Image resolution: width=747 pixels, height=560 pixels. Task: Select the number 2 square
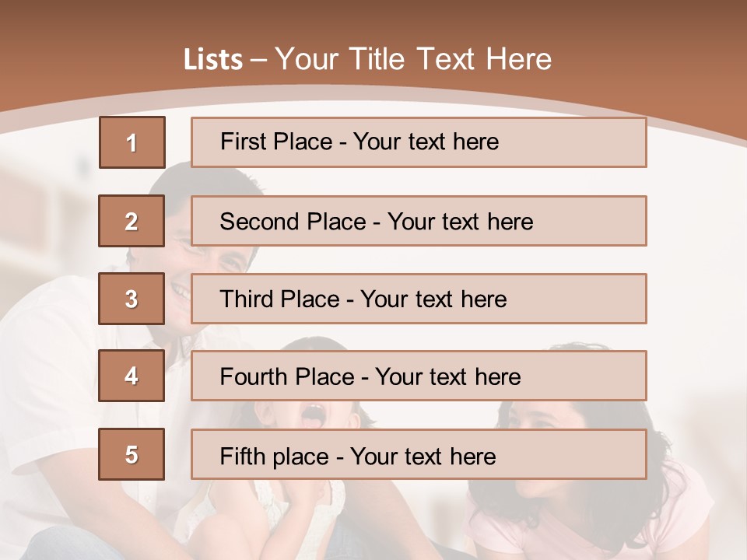132,221
